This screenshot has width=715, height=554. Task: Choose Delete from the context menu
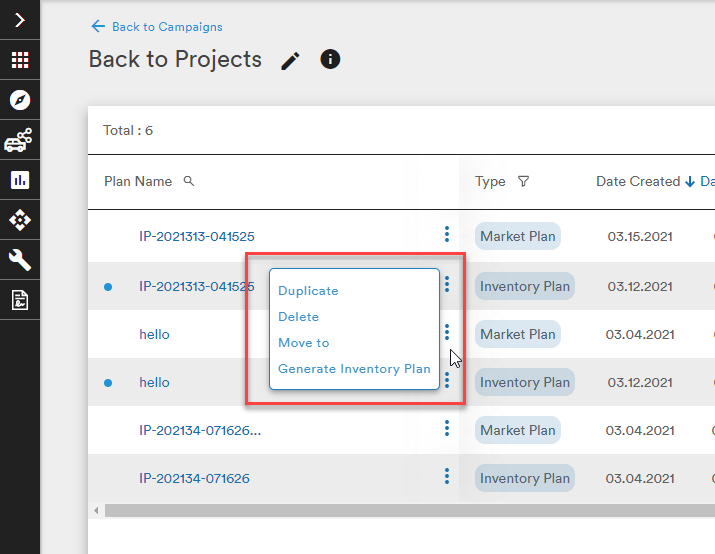298,317
